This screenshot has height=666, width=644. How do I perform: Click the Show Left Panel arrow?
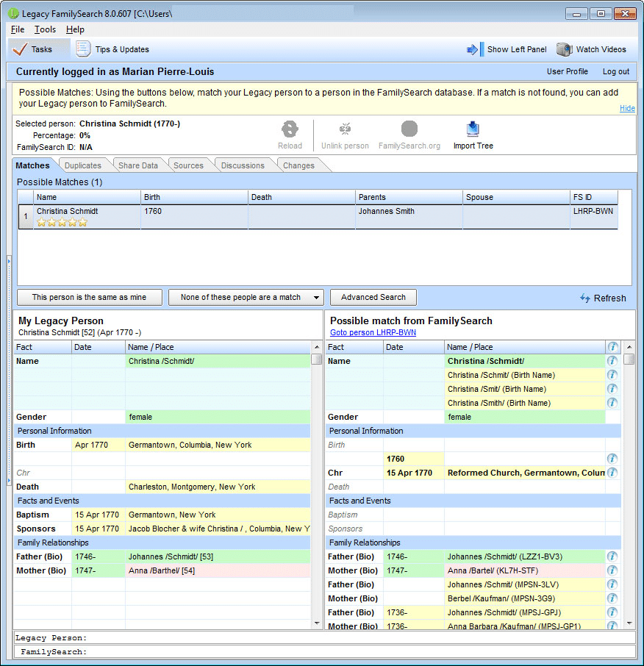click(472, 49)
